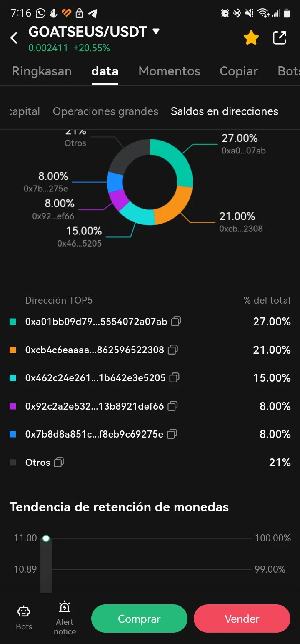The height and width of the screenshot is (644, 300).
Task: Switch to the Ringkasan tab
Action: 42,71
